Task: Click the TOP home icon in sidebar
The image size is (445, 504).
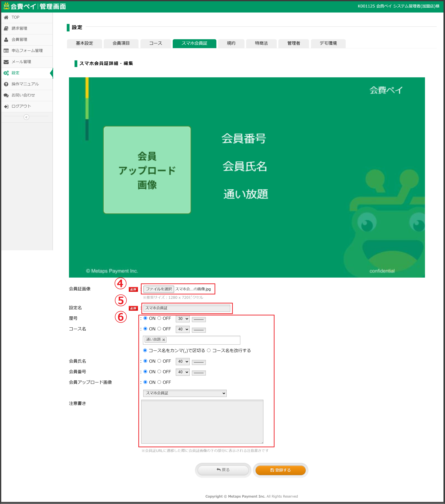Action: coord(6,17)
